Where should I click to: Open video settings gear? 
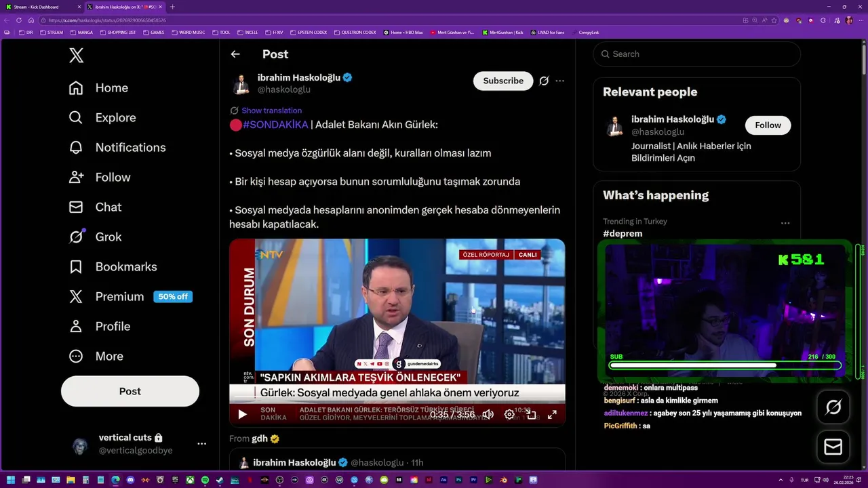tap(509, 414)
